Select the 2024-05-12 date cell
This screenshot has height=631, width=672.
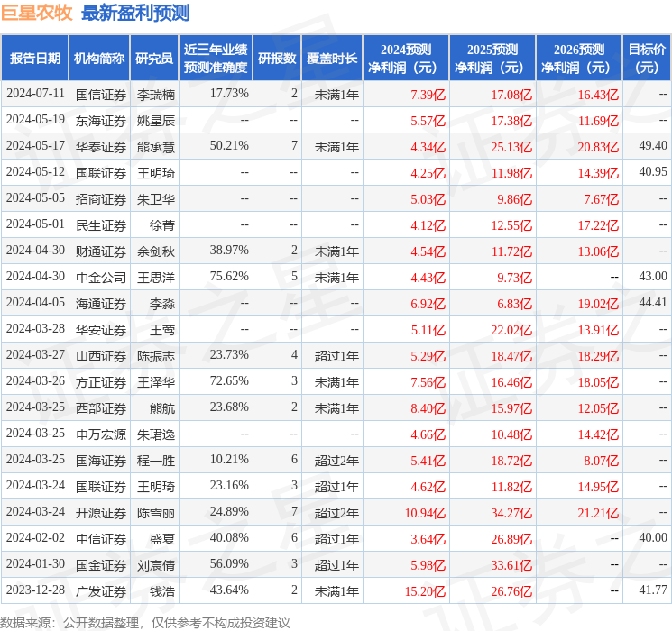[x=35, y=172]
